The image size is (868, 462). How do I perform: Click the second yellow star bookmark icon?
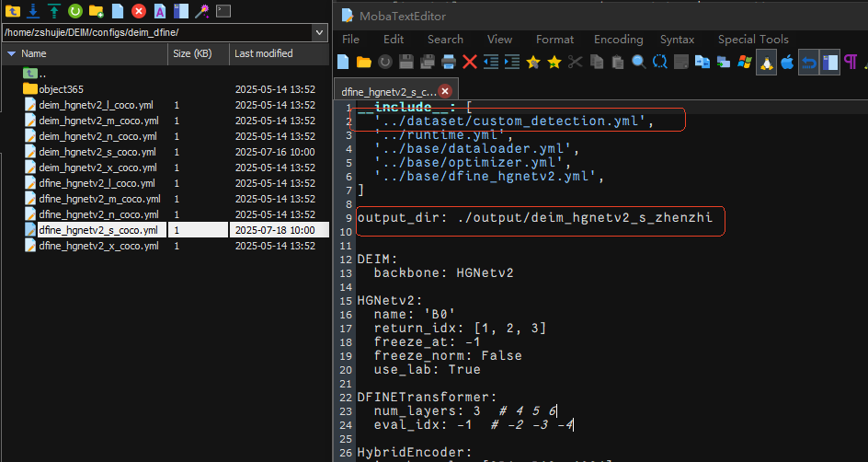tap(554, 62)
